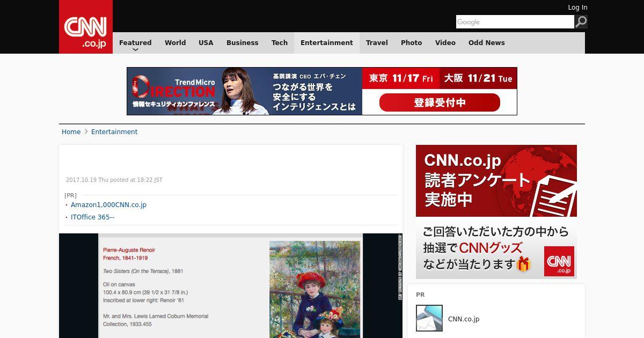The height and width of the screenshot is (338, 644).
Task: Open the Business nav tab
Action: pos(243,43)
